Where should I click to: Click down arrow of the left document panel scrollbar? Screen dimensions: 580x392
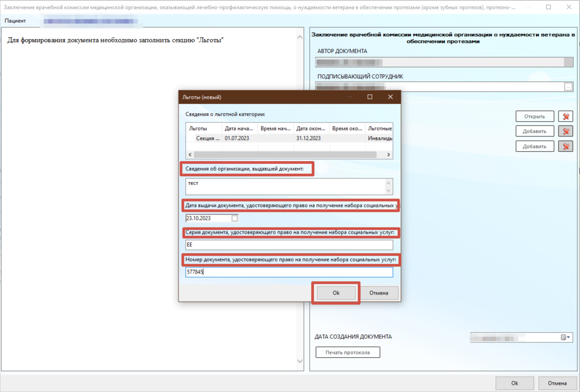[300, 361]
